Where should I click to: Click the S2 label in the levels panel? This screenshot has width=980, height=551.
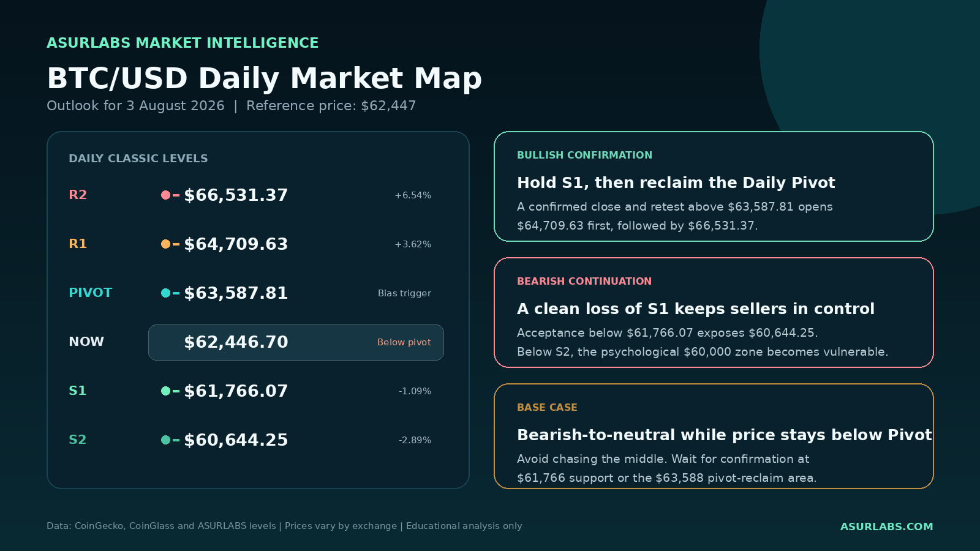(78, 440)
